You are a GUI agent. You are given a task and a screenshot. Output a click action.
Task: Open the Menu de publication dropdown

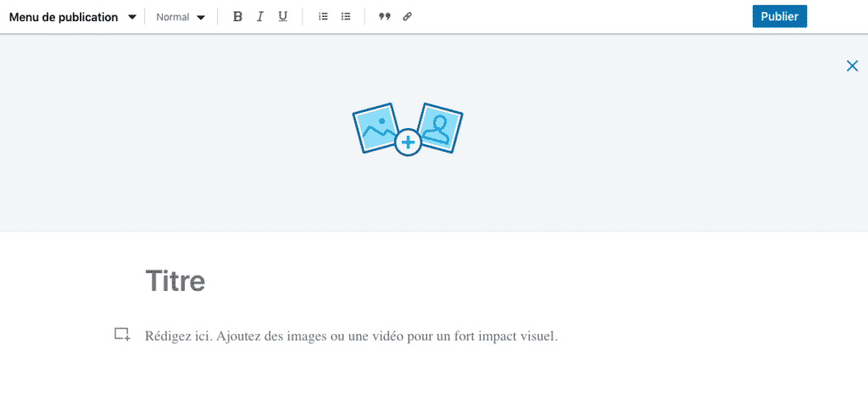64,17
